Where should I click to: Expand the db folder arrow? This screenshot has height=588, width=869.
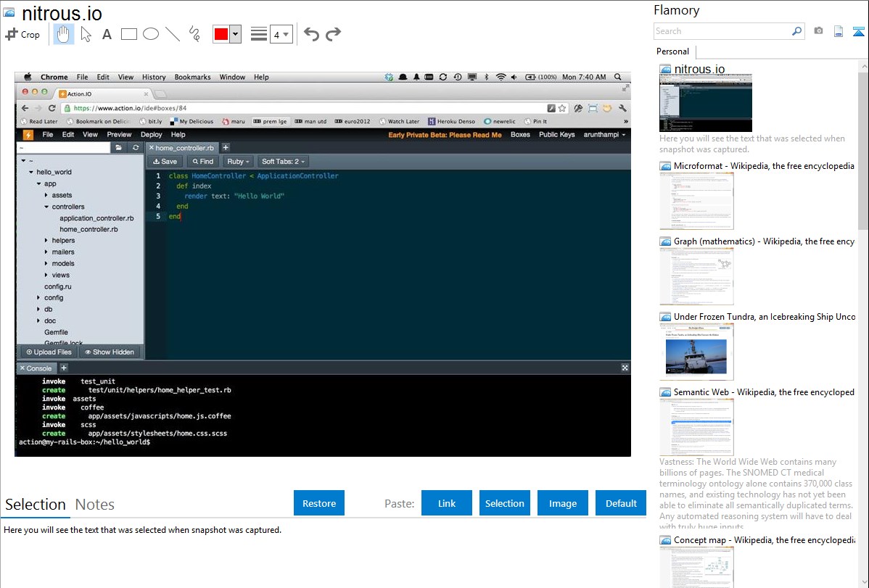[38, 310]
